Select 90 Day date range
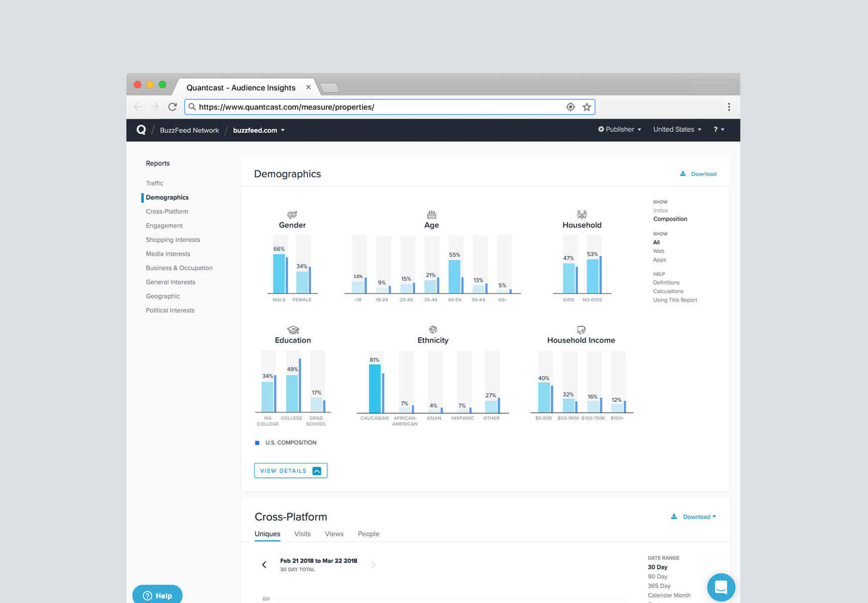868x603 pixels. pyautogui.click(x=657, y=576)
